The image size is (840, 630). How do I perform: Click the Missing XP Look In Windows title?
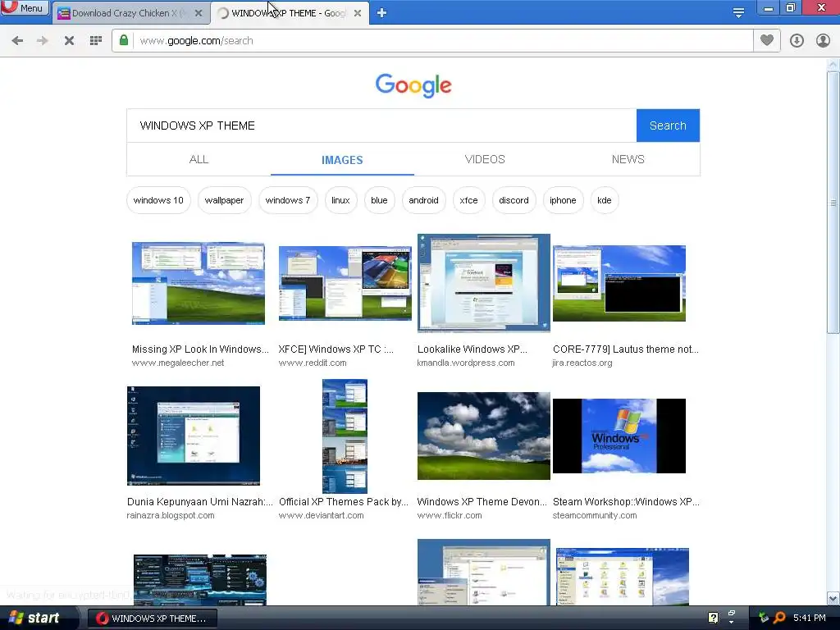point(200,349)
